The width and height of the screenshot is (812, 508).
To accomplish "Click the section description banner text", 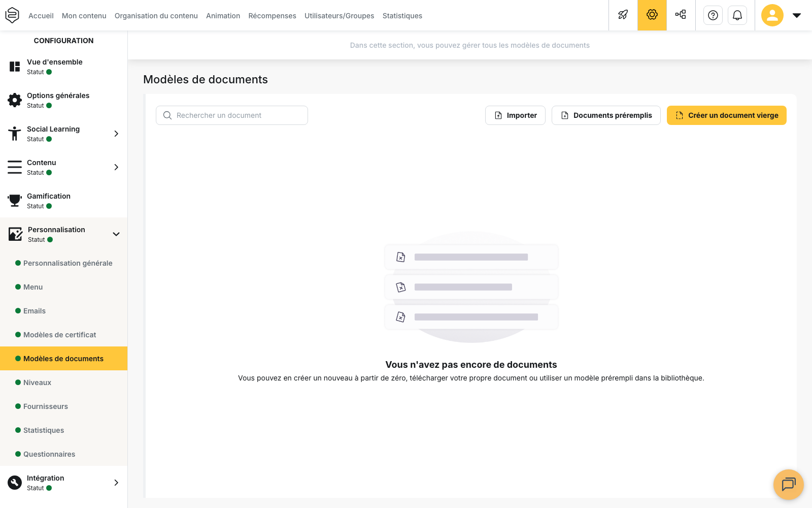I will tap(470, 45).
